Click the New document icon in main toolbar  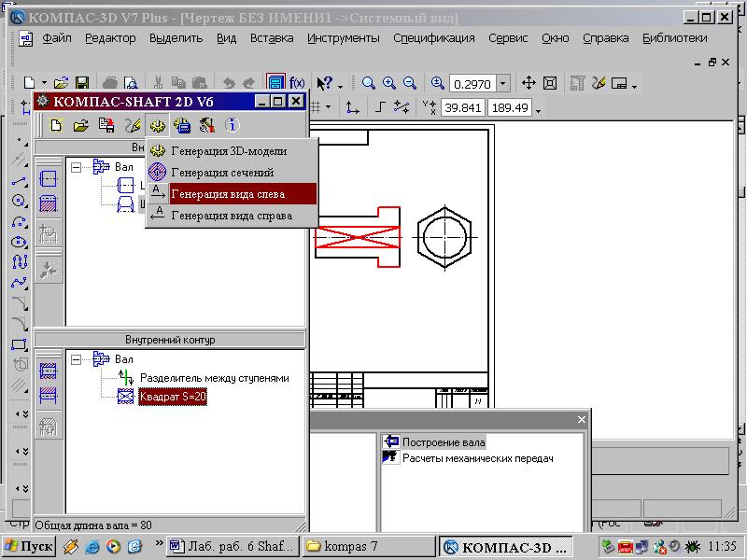30,83
